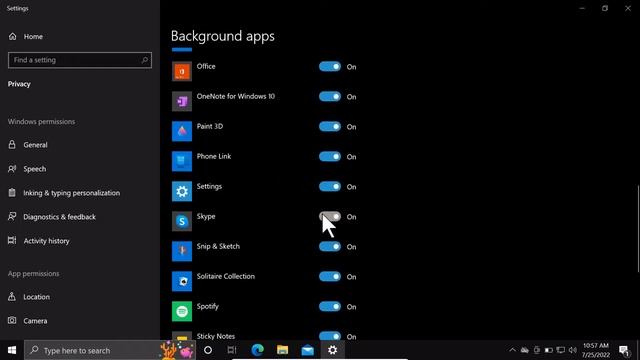This screenshot has height=360, width=640.
Task: Click the Skype app label
Action: tap(206, 216)
